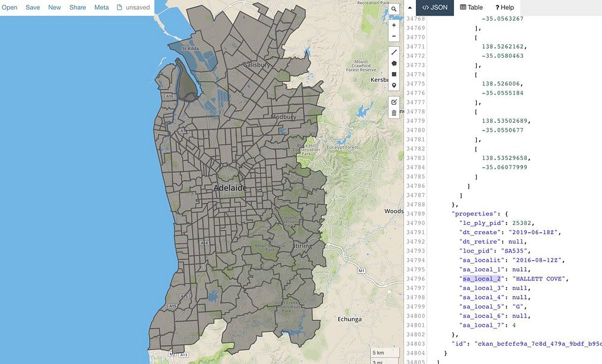Select the draw polyline tool
The height and width of the screenshot is (364, 602).
pyautogui.click(x=394, y=52)
